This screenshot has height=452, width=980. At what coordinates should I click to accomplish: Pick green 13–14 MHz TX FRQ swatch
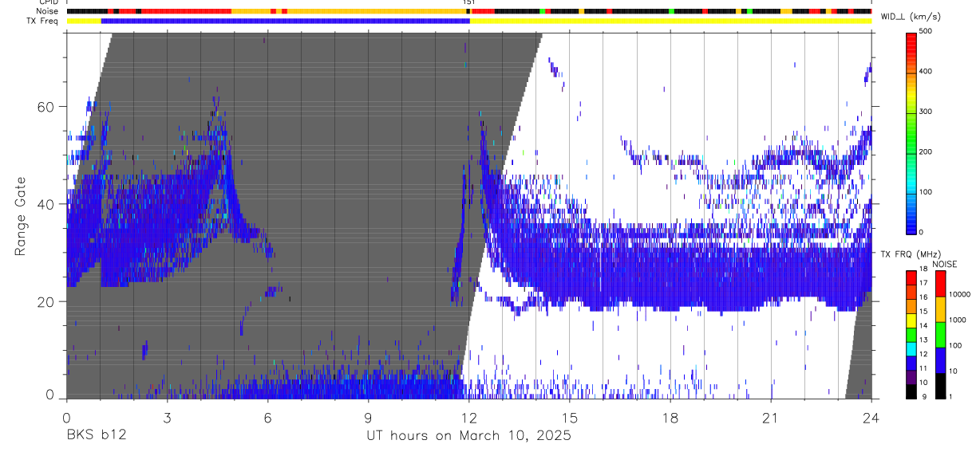coord(911,334)
